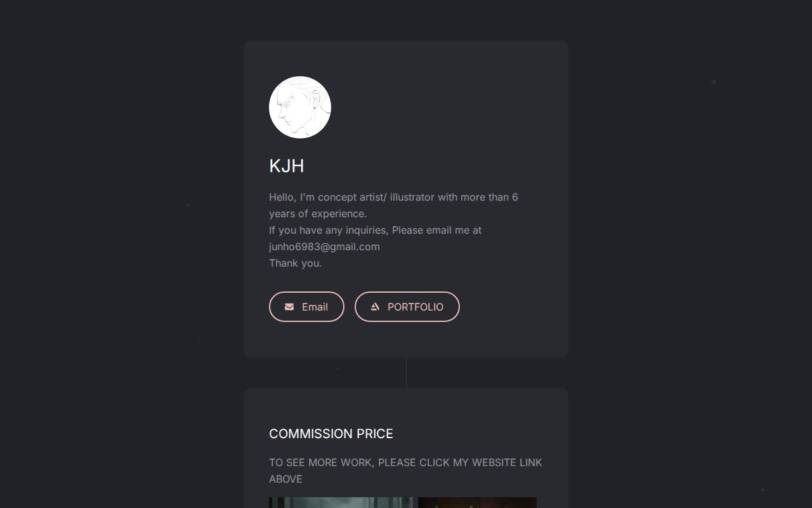The image size is (812, 508).
Task: Click the 'years of experience.' text line
Action: [x=318, y=213]
